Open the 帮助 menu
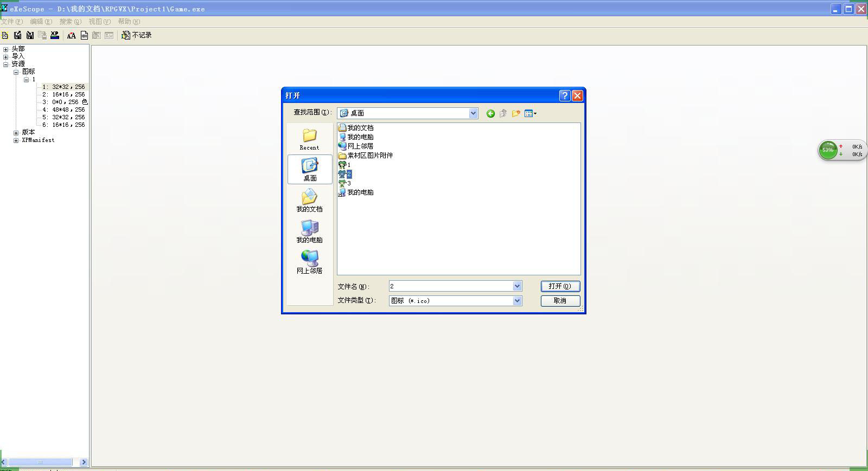868x471 pixels. click(129, 22)
